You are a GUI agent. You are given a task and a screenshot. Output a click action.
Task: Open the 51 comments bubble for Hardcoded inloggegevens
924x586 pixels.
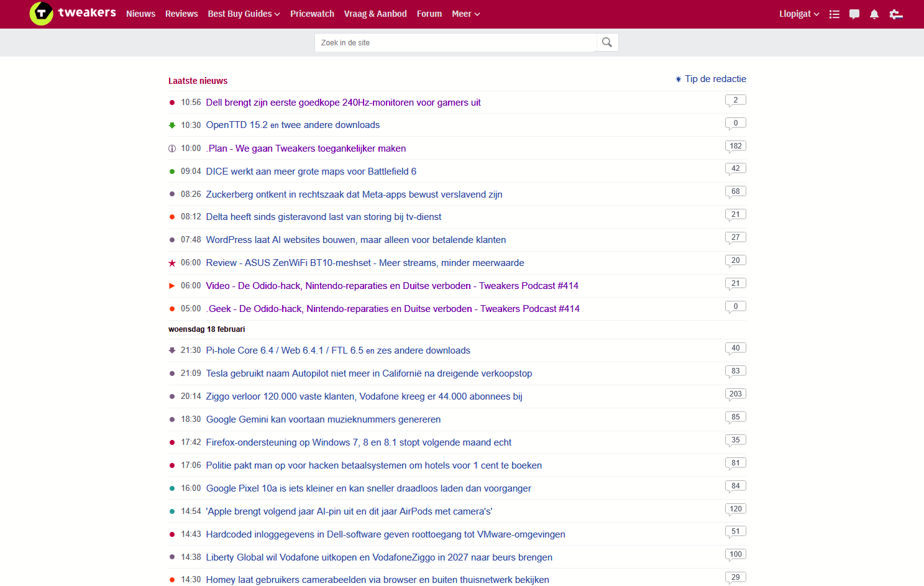(x=736, y=532)
